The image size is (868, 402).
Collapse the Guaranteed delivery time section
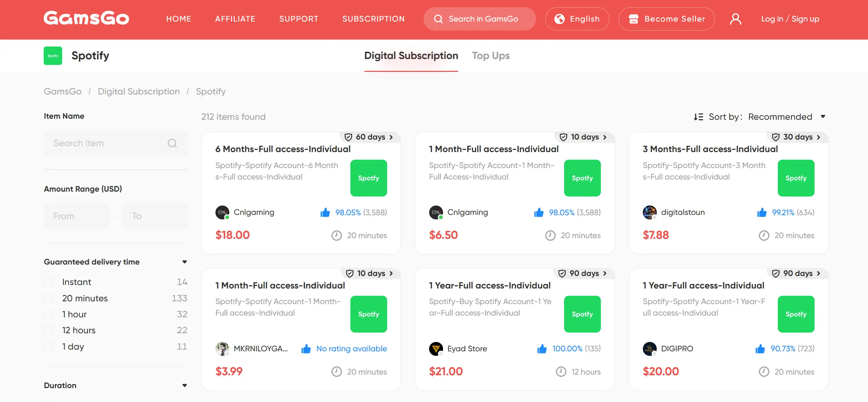pos(185,262)
